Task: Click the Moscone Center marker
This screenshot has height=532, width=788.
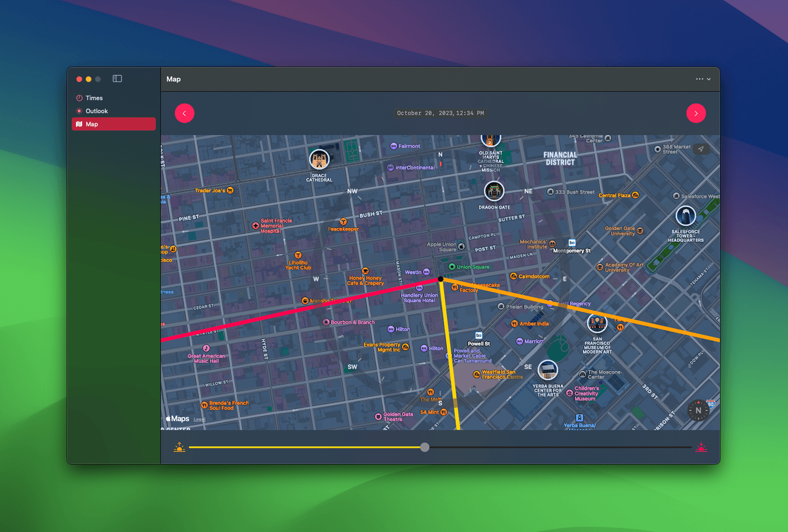Action: (x=582, y=374)
